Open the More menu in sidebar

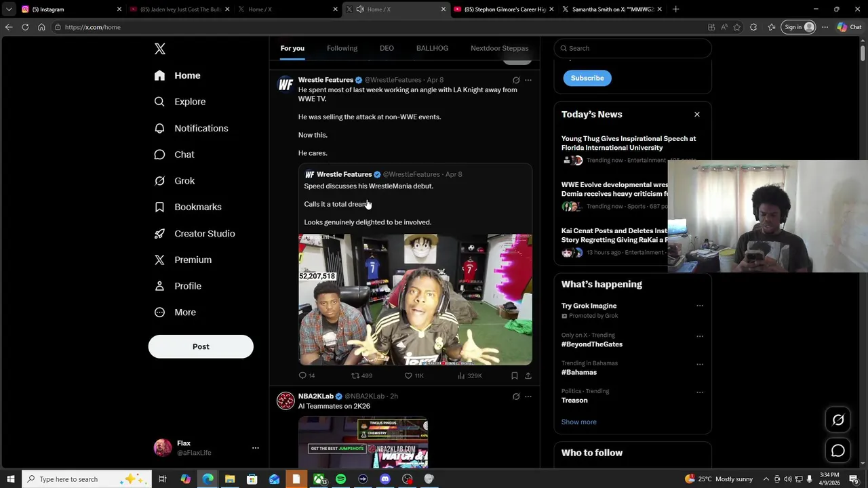(176, 312)
